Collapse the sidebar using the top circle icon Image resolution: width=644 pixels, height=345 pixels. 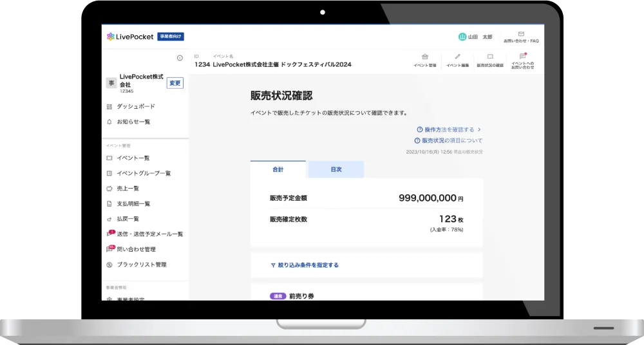coord(180,58)
